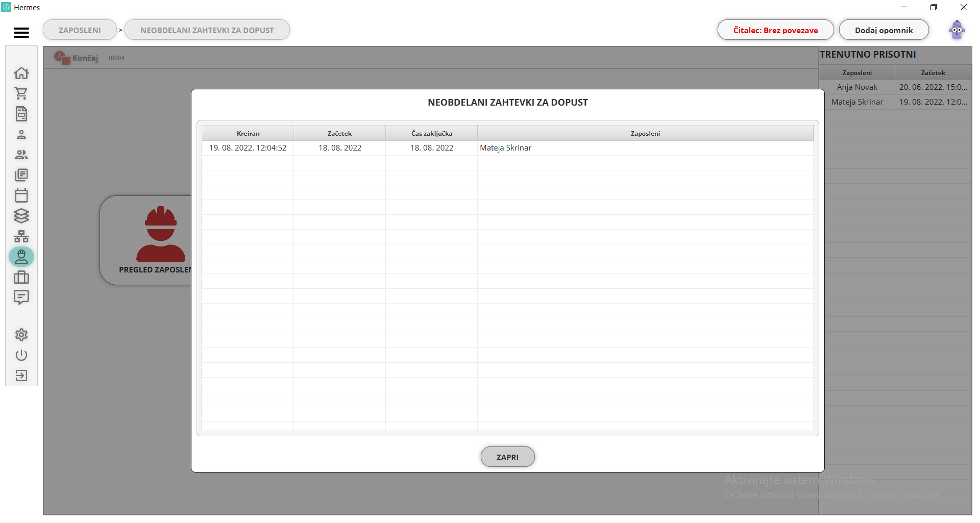Click the Končaj timer stop icon
This screenshot has width=980, height=523.
pyautogui.click(x=62, y=58)
